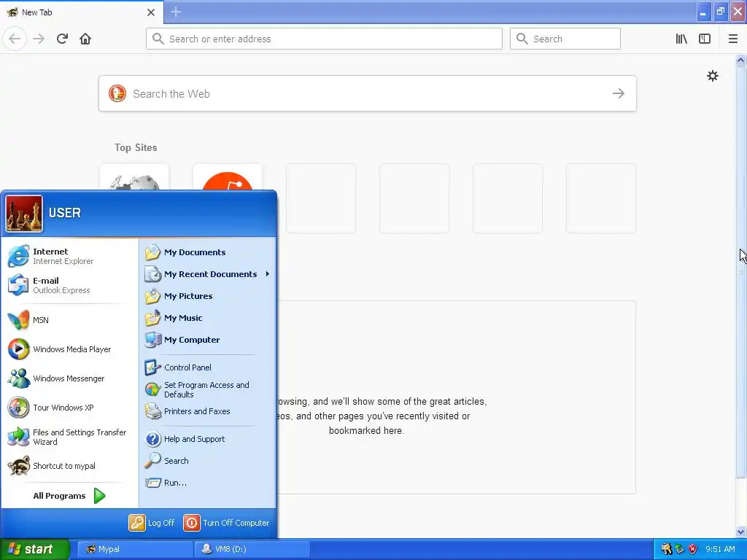Image resolution: width=747 pixels, height=560 pixels.
Task: Open the Wikipedia top site tile
Action: click(134, 177)
